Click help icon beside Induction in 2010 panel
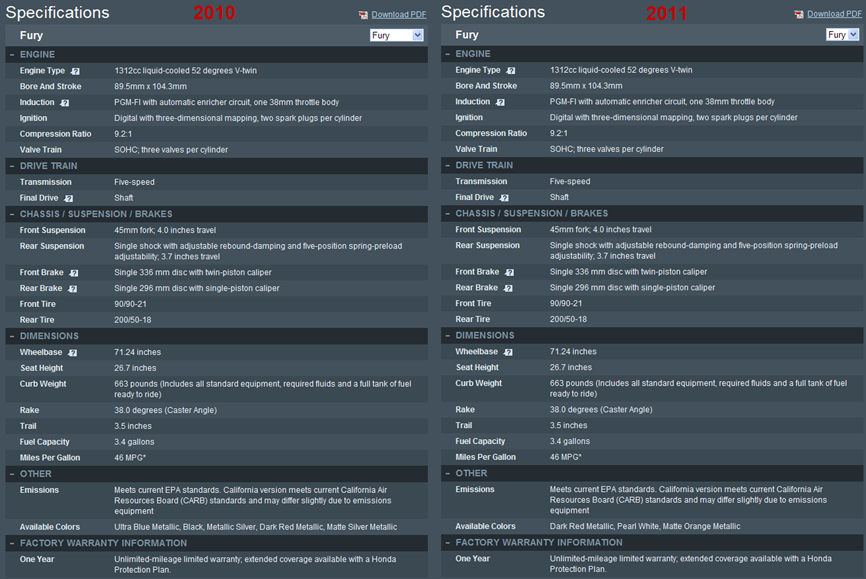Viewport: 866px width, 579px height. [65, 103]
